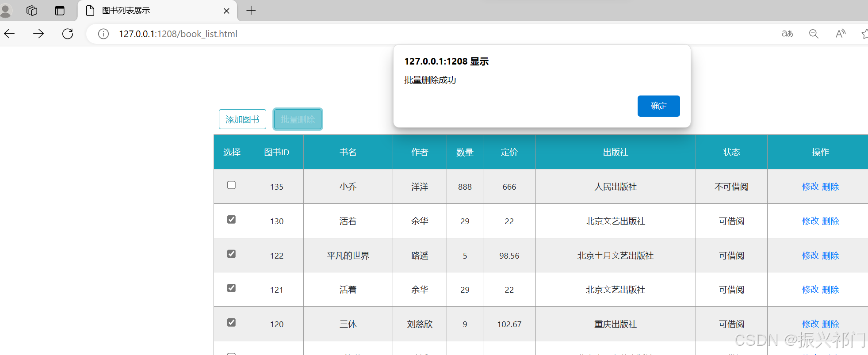Open the workspaces icon in title bar
Screen dimensions: 868x355
point(32,11)
